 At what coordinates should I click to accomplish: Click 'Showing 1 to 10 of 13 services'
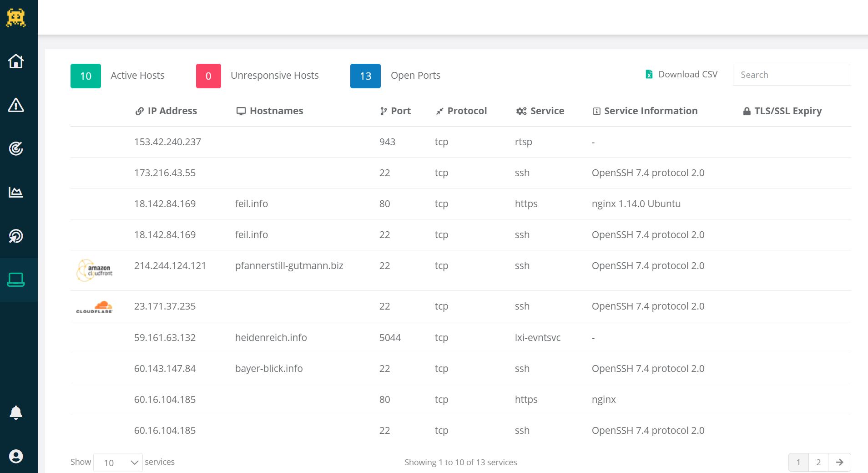(461, 463)
